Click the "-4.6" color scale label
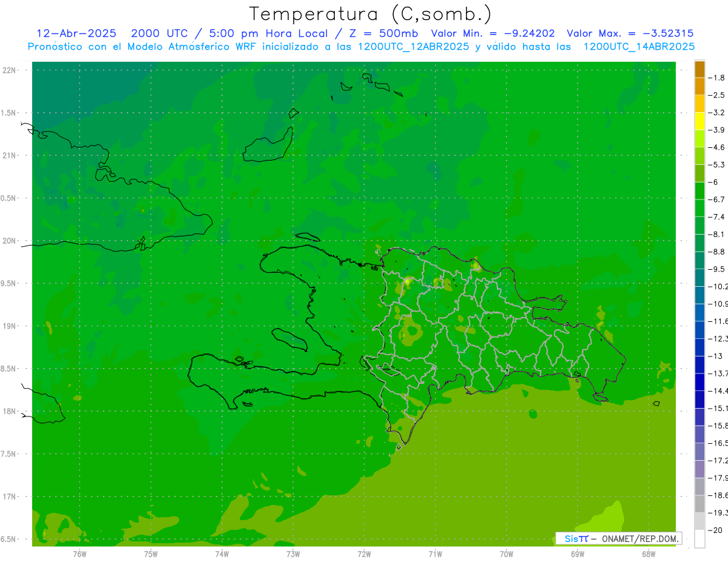This screenshot has width=728, height=562. click(x=716, y=147)
